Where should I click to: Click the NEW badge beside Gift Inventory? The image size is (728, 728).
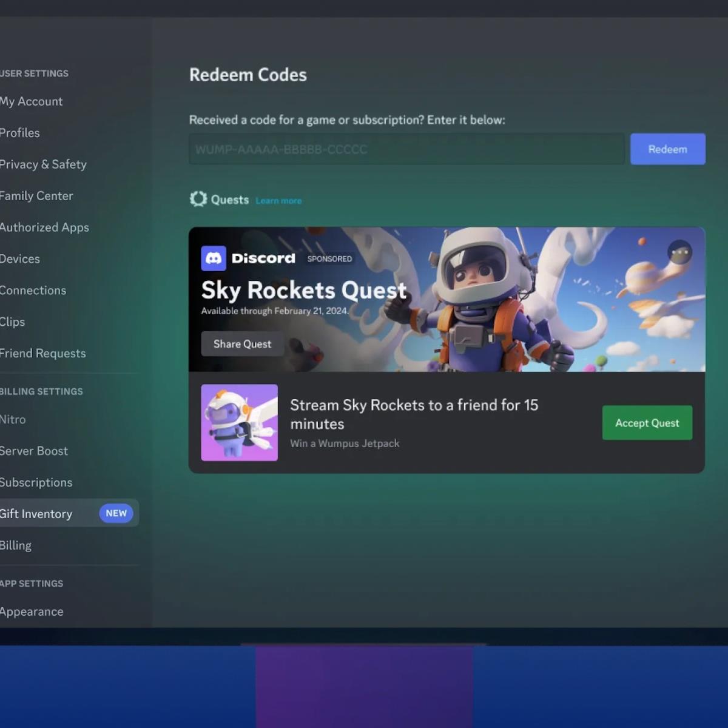pyautogui.click(x=116, y=513)
